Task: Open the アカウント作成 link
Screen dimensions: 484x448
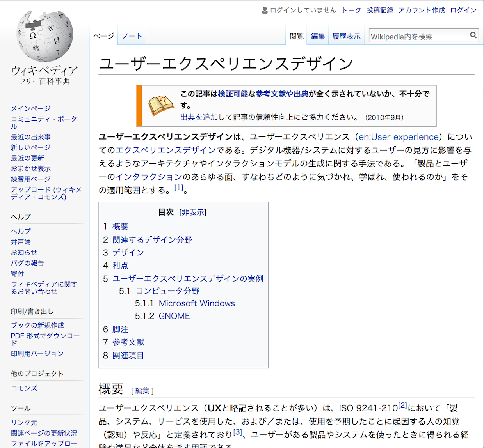Action: click(421, 10)
